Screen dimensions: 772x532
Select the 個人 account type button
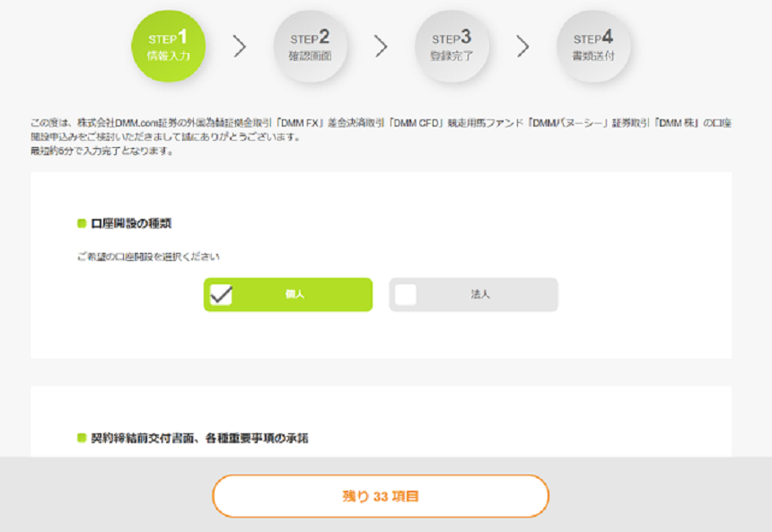pyautogui.click(x=288, y=295)
